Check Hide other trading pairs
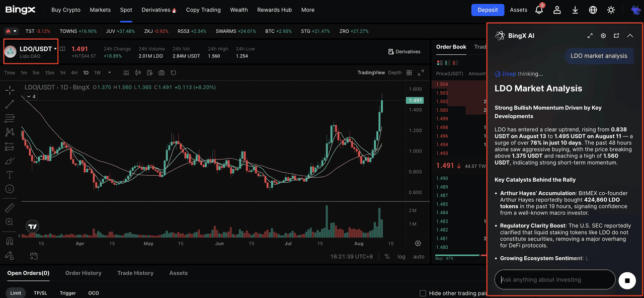This screenshot has height=298, width=644. [x=423, y=293]
